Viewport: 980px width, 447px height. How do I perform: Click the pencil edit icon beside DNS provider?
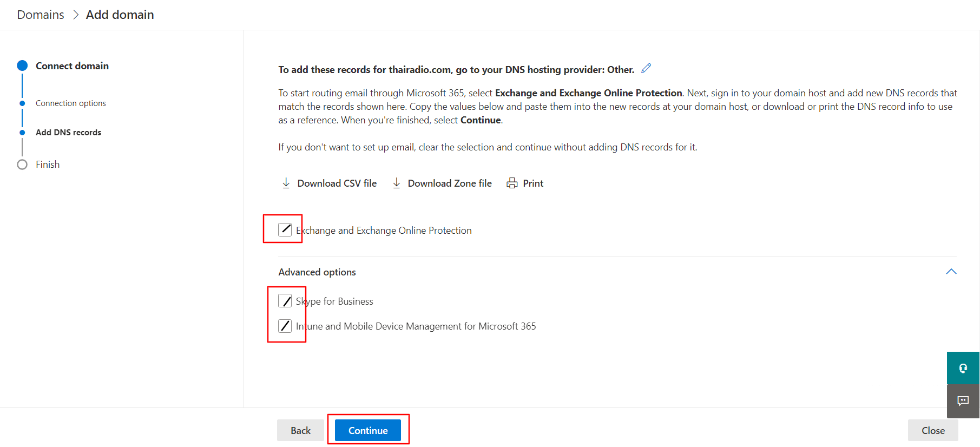[646, 68]
